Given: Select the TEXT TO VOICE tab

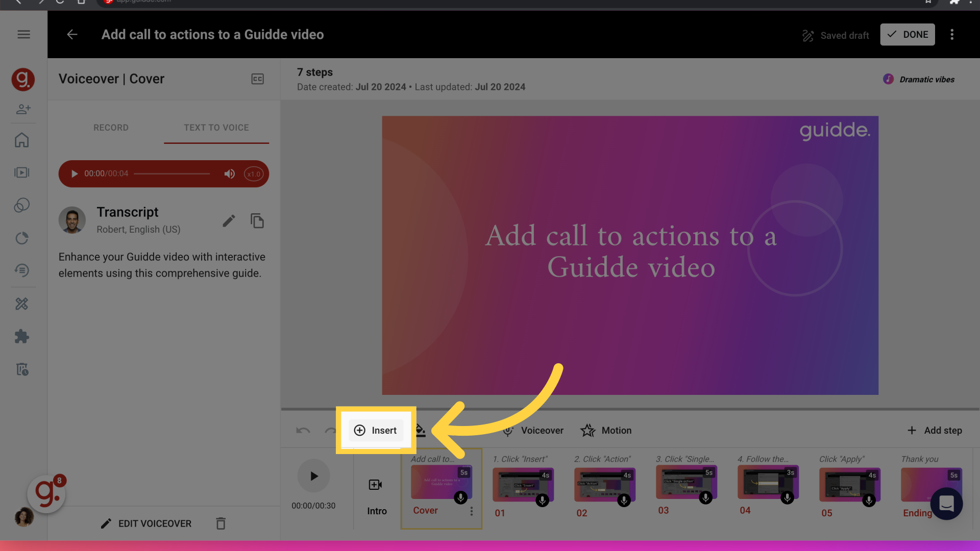Looking at the screenshot, I should [x=216, y=128].
